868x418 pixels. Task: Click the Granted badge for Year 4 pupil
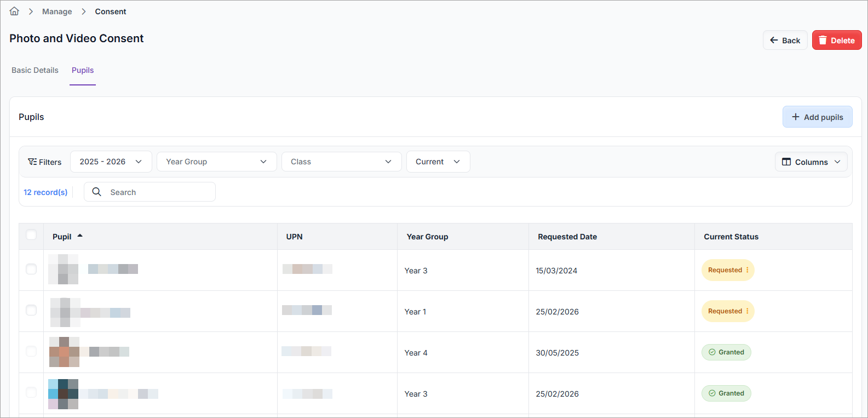[x=726, y=352]
